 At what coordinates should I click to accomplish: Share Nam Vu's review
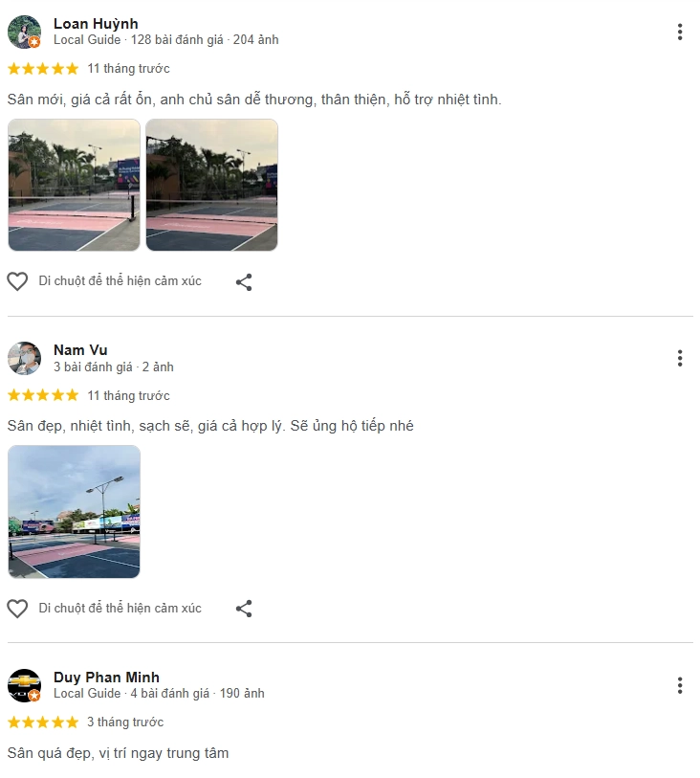(x=244, y=609)
